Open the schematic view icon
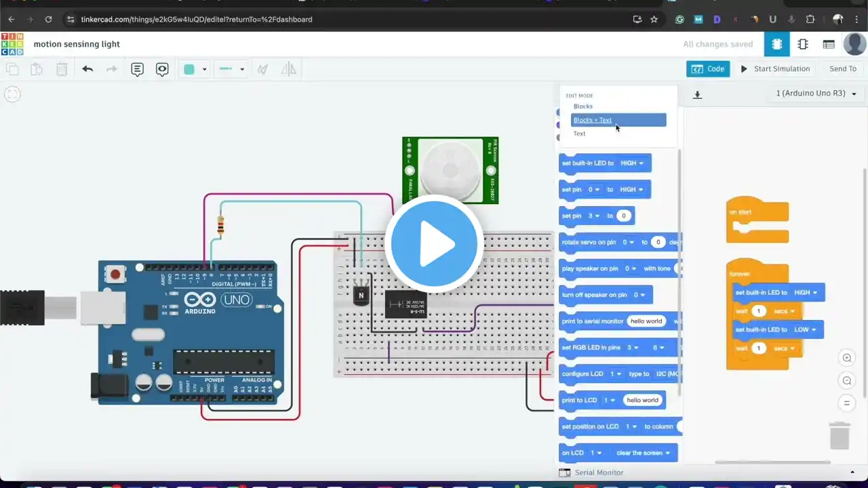Viewport: 868px width, 488px height. pyautogui.click(x=803, y=44)
